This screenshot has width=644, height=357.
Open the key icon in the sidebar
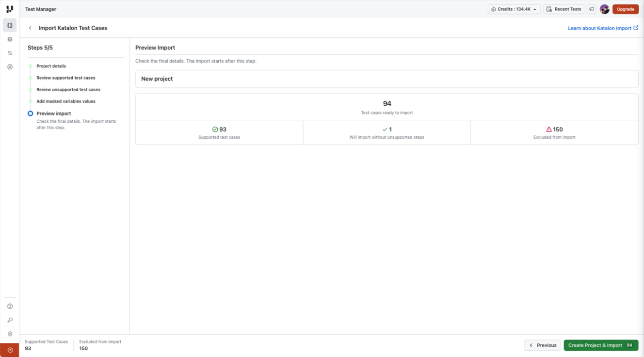click(10, 320)
